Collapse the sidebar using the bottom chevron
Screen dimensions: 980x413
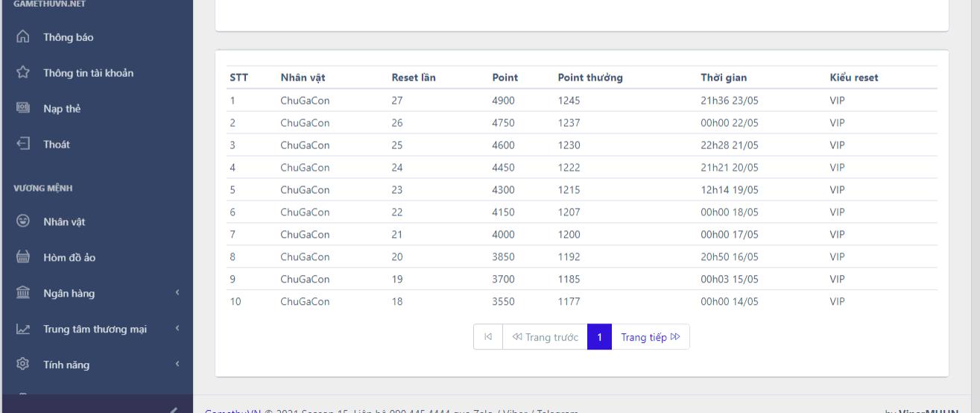[x=173, y=409]
